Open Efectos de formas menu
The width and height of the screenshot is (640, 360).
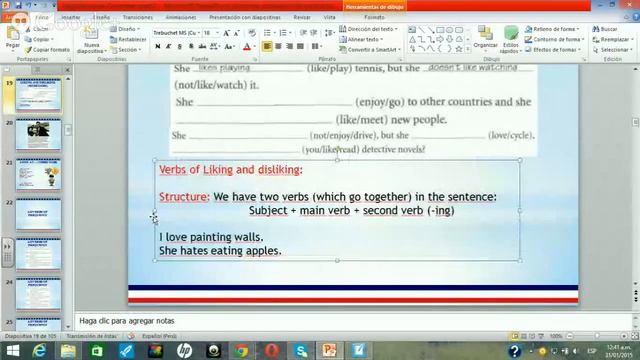(x=553, y=50)
